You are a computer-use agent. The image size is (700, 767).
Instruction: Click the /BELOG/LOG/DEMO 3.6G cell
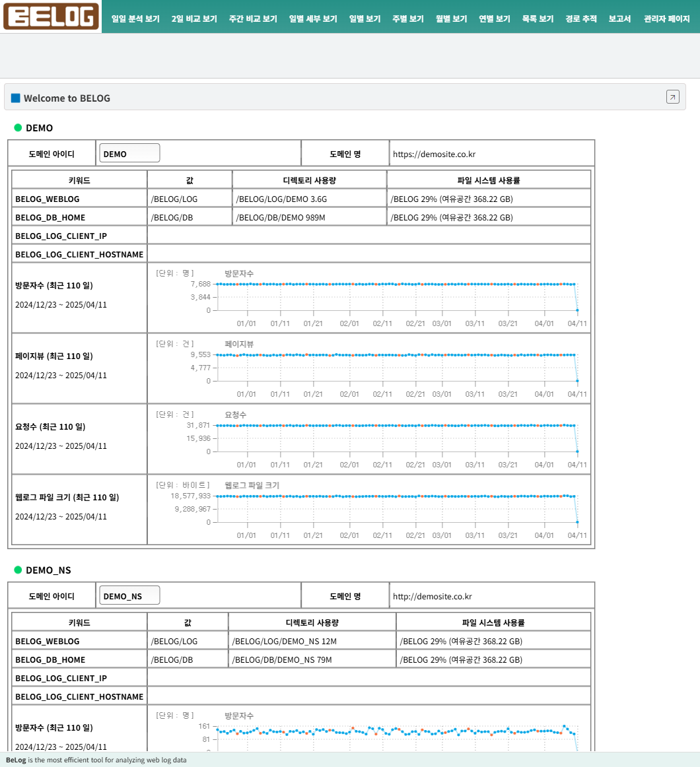(309, 199)
